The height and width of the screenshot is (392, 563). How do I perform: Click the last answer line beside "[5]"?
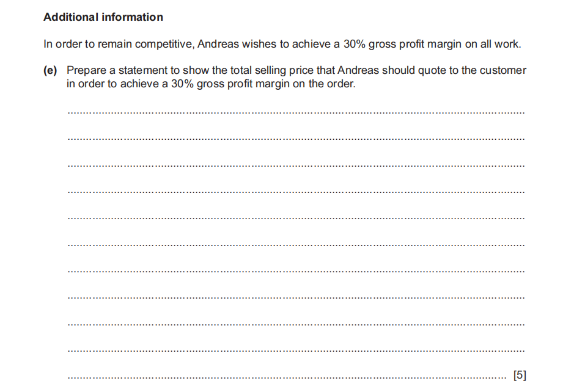(287, 377)
